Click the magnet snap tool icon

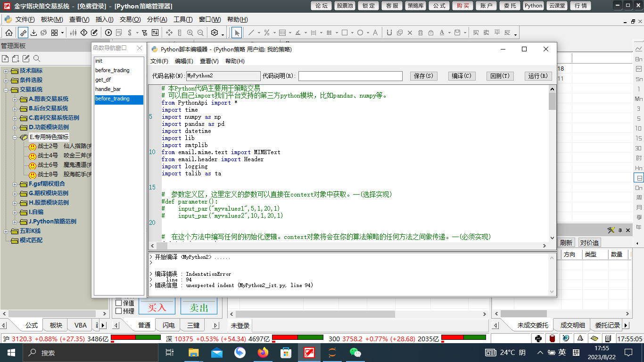(x=389, y=33)
